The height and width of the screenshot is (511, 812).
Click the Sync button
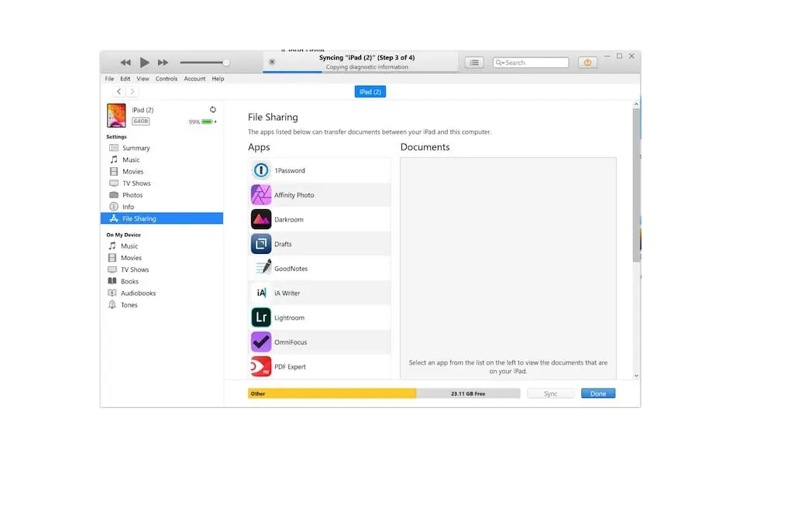[551, 393]
